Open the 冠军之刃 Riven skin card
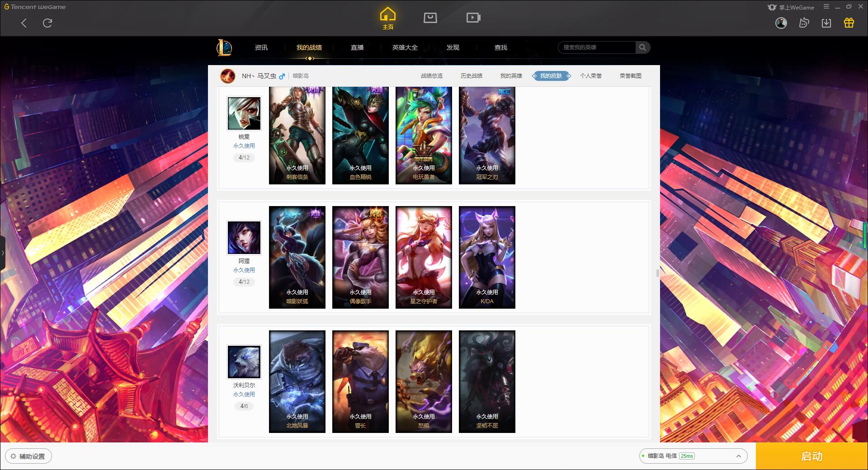Viewport: 868px width, 470px height. pyautogui.click(x=487, y=136)
